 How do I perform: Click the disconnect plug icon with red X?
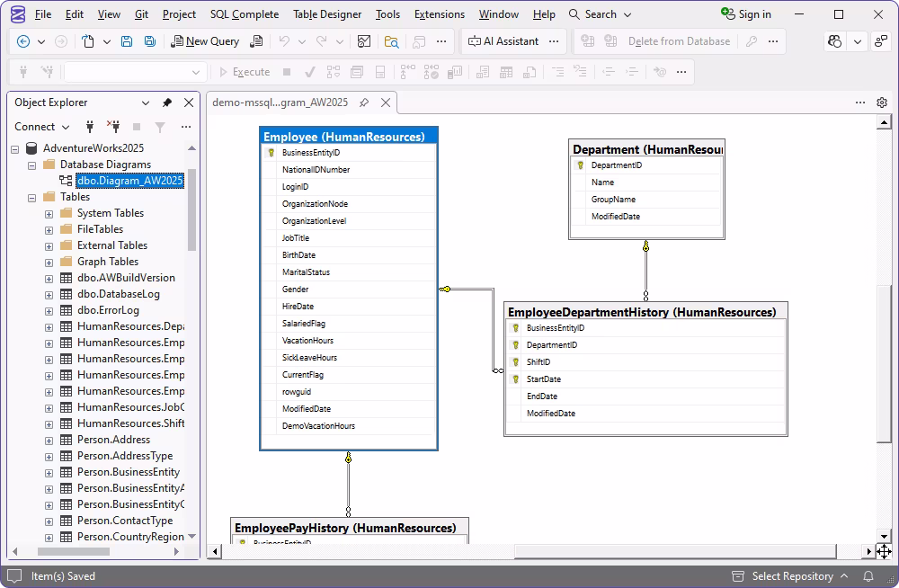click(x=113, y=127)
